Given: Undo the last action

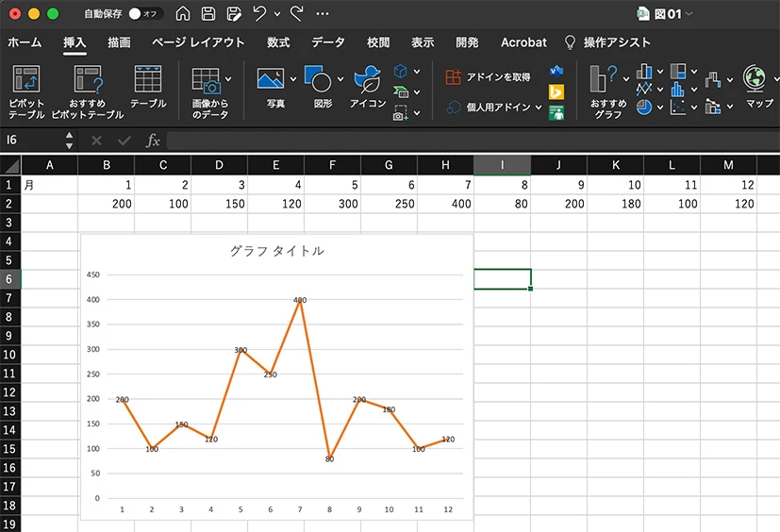Looking at the screenshot, I should (259, 13).
